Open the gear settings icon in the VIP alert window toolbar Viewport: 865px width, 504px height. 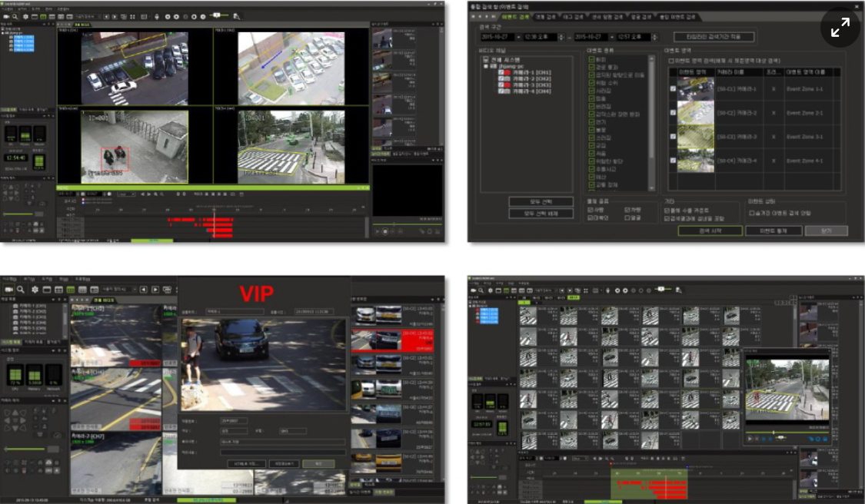tap(35, 289)
